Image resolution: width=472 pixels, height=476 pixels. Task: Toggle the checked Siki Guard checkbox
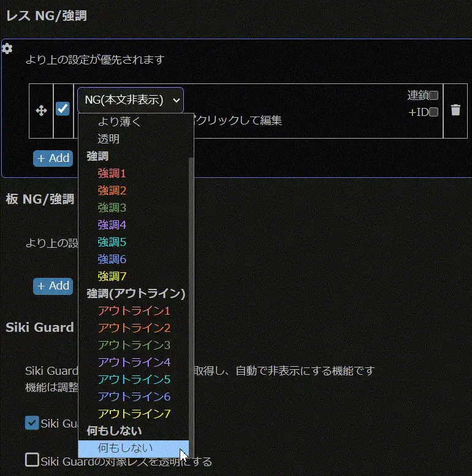(32, 423)
